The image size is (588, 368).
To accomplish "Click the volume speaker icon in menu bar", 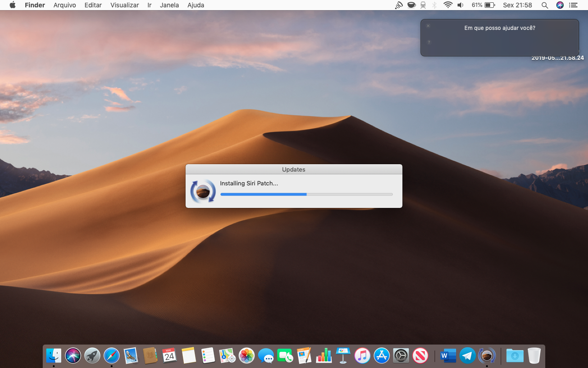I will tap(460, 5).
